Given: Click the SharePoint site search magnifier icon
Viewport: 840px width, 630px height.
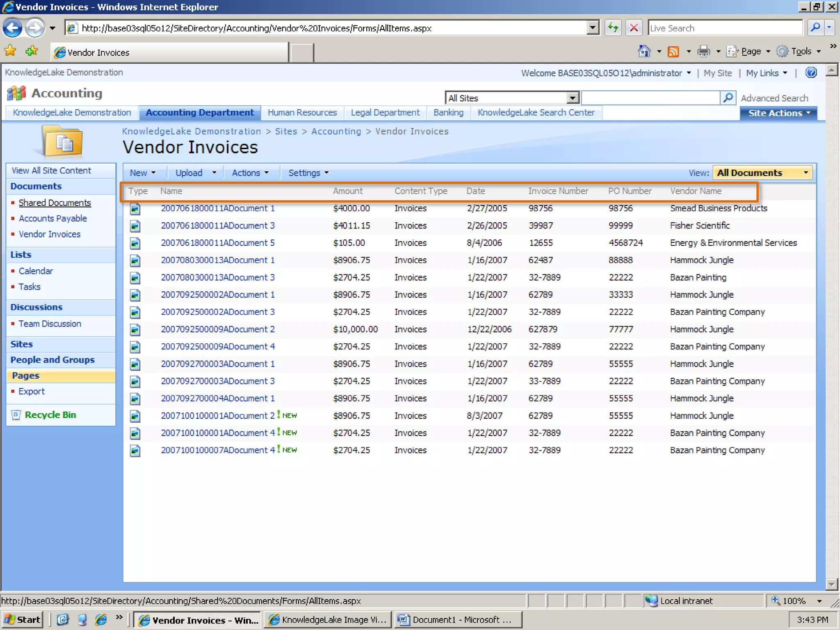Looking at the screenshot, I should tap(728, 98).
